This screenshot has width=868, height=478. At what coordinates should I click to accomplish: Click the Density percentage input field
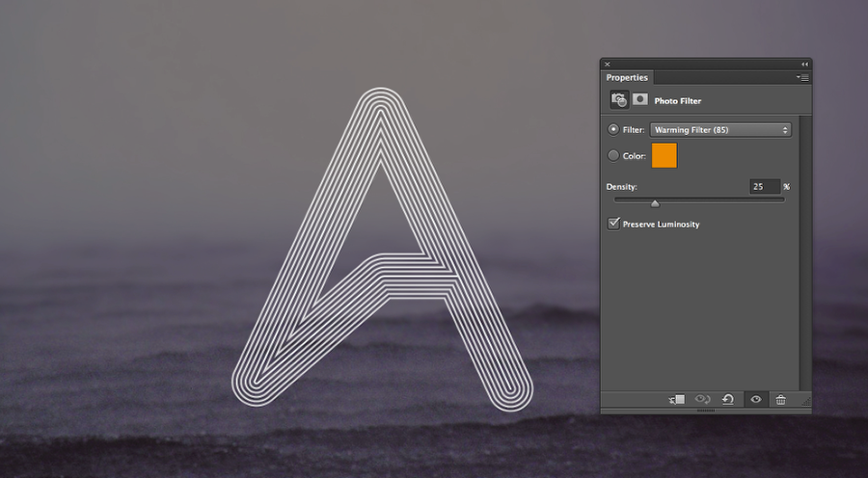click(x=765, y=186)
